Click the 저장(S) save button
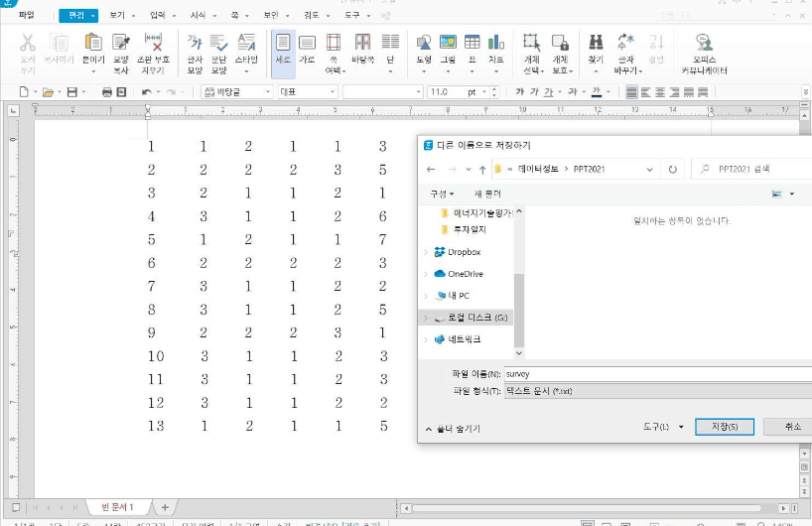This screenshot has height=526, width=812. (x=725, y=427)
